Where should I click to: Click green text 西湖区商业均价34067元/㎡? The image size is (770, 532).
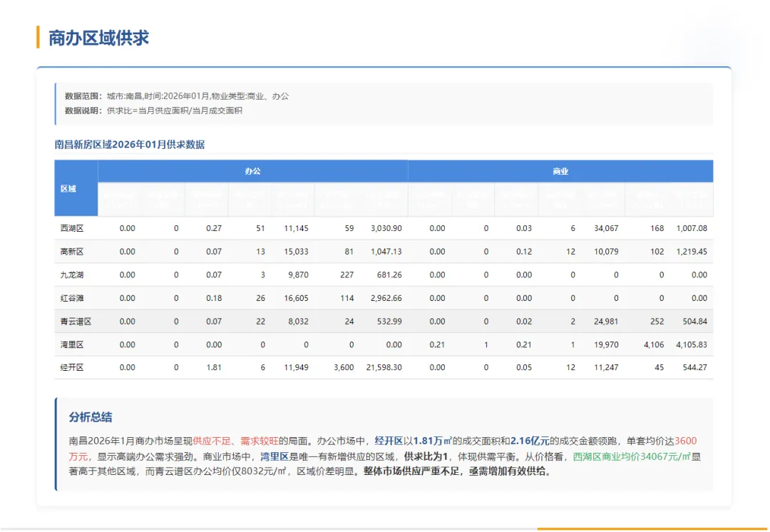(632, 456)
